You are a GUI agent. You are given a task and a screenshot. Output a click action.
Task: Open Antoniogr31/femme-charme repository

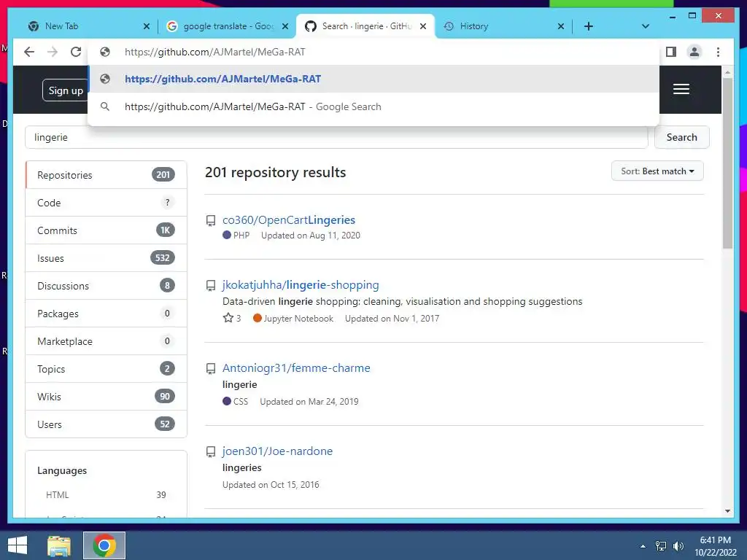pos(296,368)
